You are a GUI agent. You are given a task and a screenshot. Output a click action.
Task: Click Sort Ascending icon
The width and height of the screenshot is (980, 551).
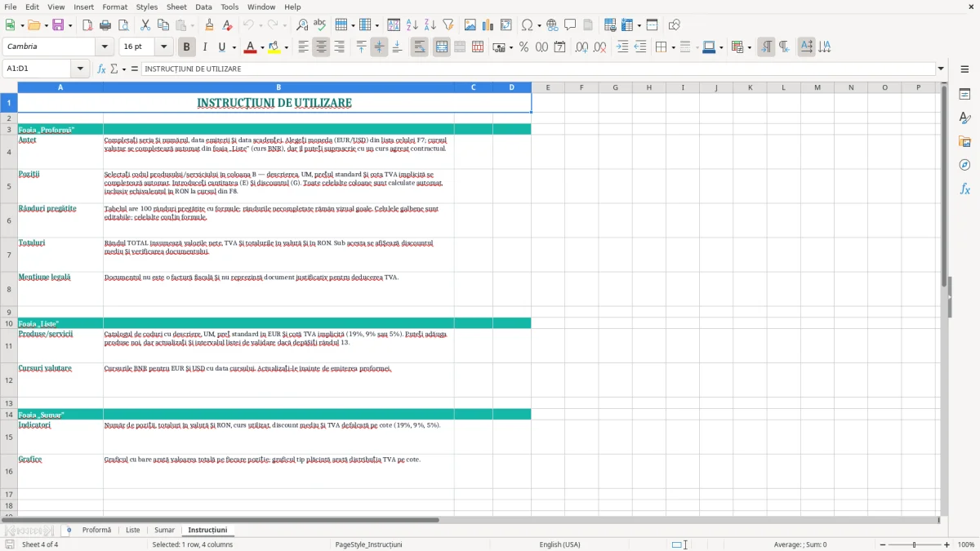click(x=412, y=25)
